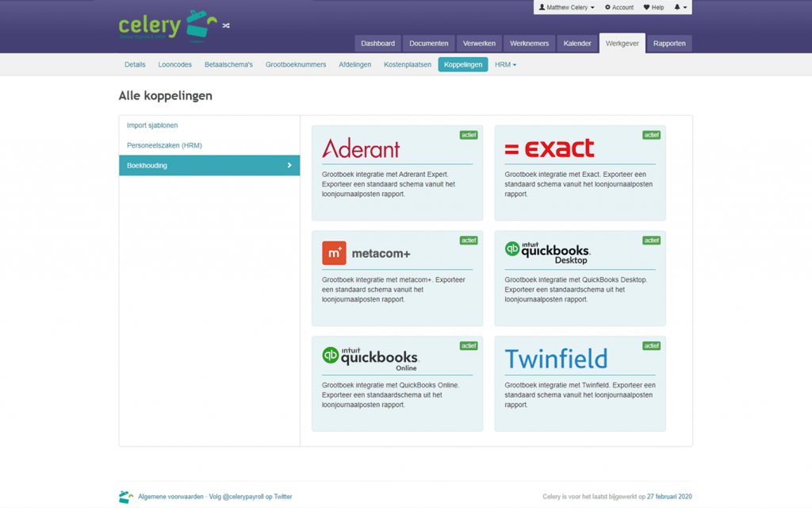Click the actief badge on Aderant card
812x508 pixels.
point(469,135)
